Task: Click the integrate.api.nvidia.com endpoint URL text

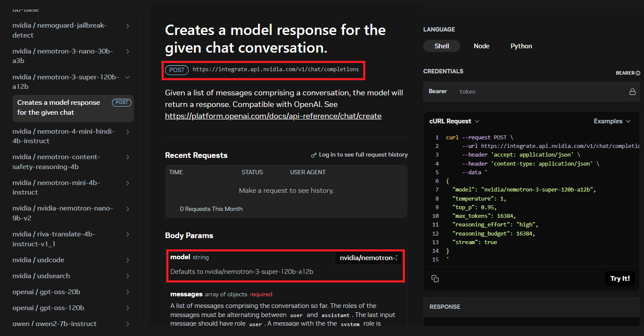Action: [x=276, y=69]
